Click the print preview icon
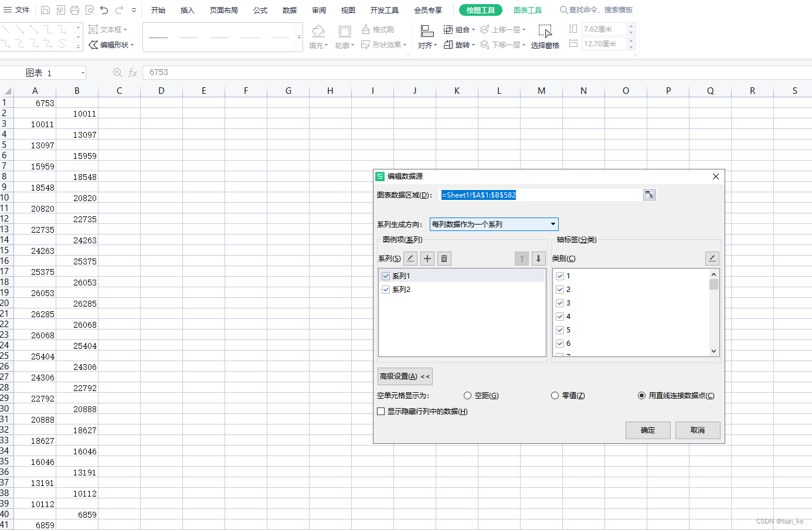Screen dimensions: 812x530 89,10
